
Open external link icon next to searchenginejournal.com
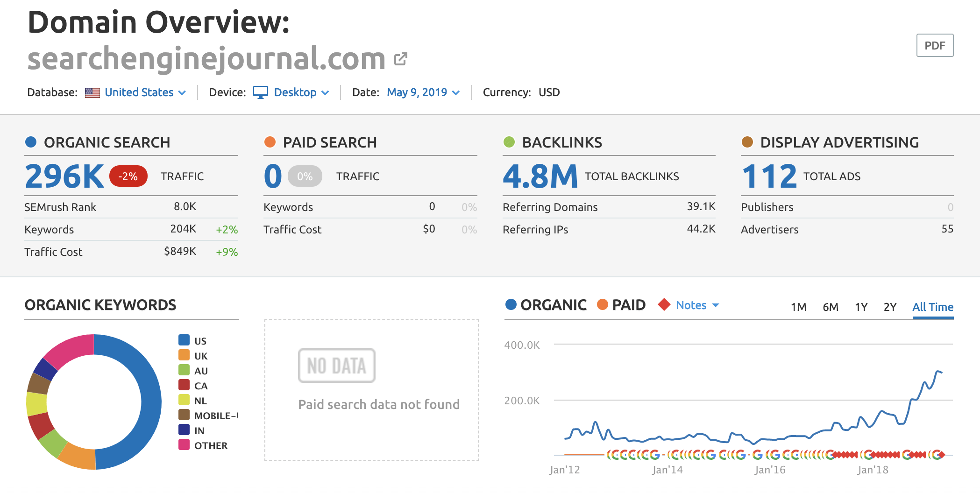[400, 59]
